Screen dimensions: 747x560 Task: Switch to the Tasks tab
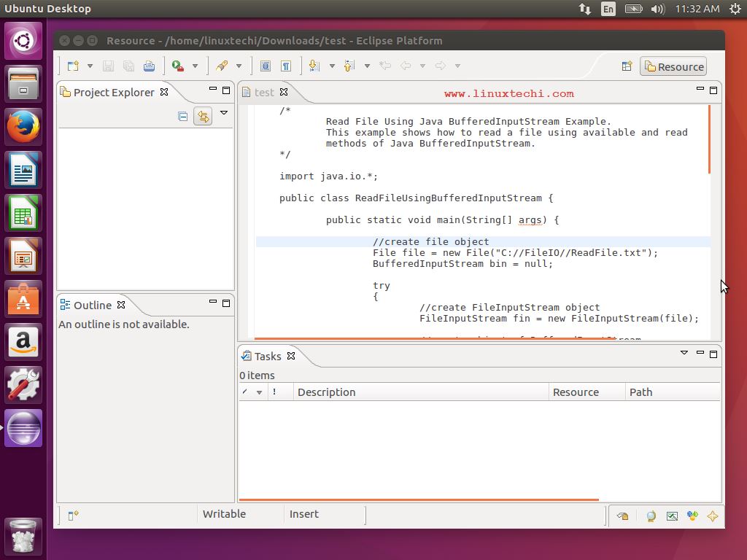(267, 356)
